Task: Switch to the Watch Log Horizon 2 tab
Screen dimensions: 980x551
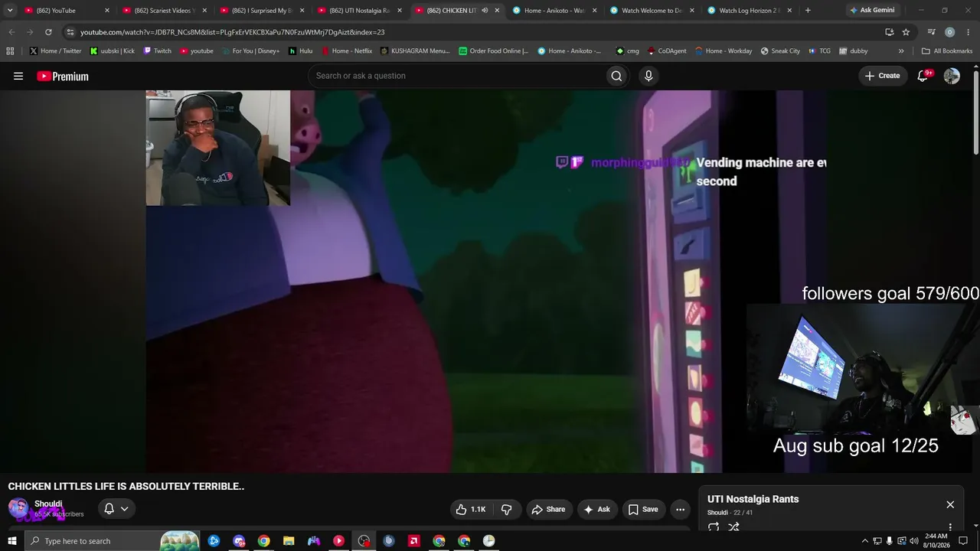Action: pyautogui.click(x=750, y=11)
